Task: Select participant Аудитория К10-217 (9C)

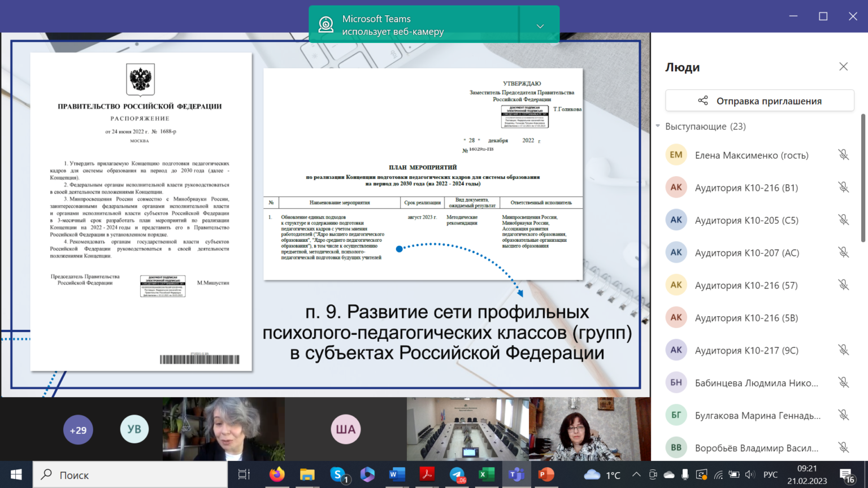Action: coord(746,350)
